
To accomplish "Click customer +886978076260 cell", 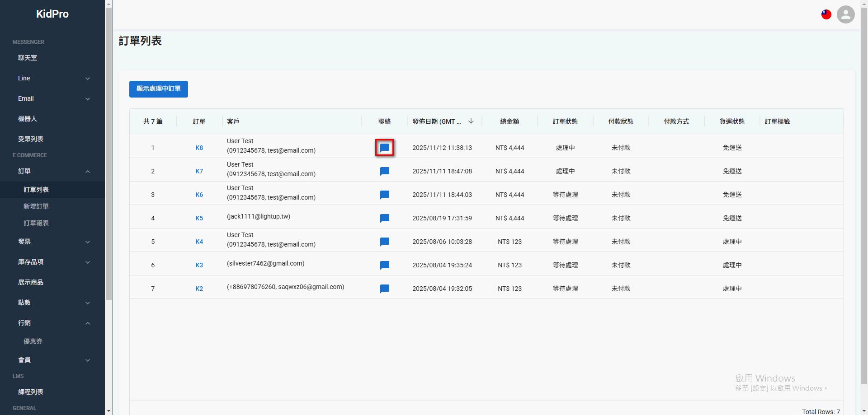I will [x=286, y=287].
